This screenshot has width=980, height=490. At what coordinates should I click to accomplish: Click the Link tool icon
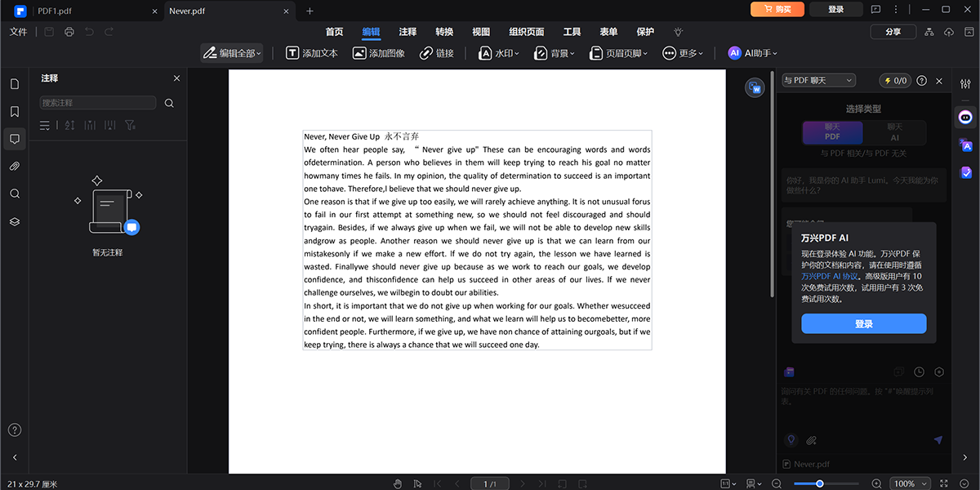click(428, 52)
